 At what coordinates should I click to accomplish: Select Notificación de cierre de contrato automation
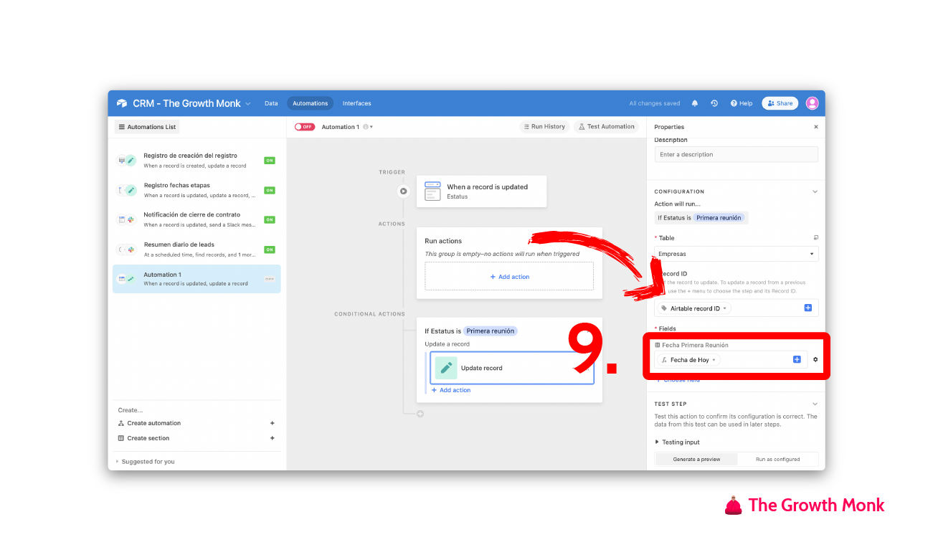tap(196, 219)
